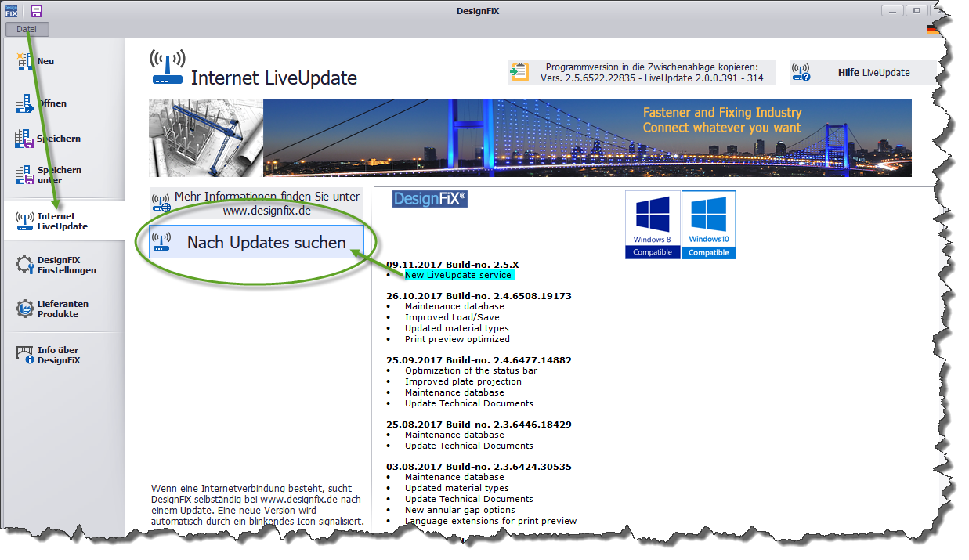Follow the Mehr Informationen www.designfix.de link
969x560 pixels.
point(256,203)
